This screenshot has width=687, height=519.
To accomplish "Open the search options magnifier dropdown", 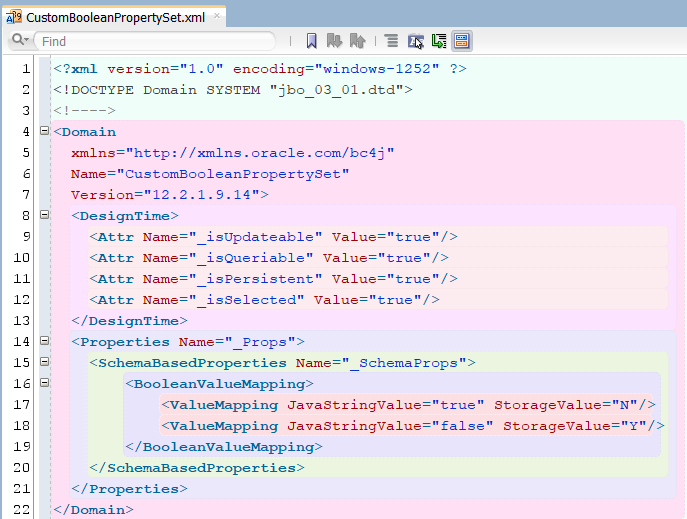I will (x=20, y=40).
